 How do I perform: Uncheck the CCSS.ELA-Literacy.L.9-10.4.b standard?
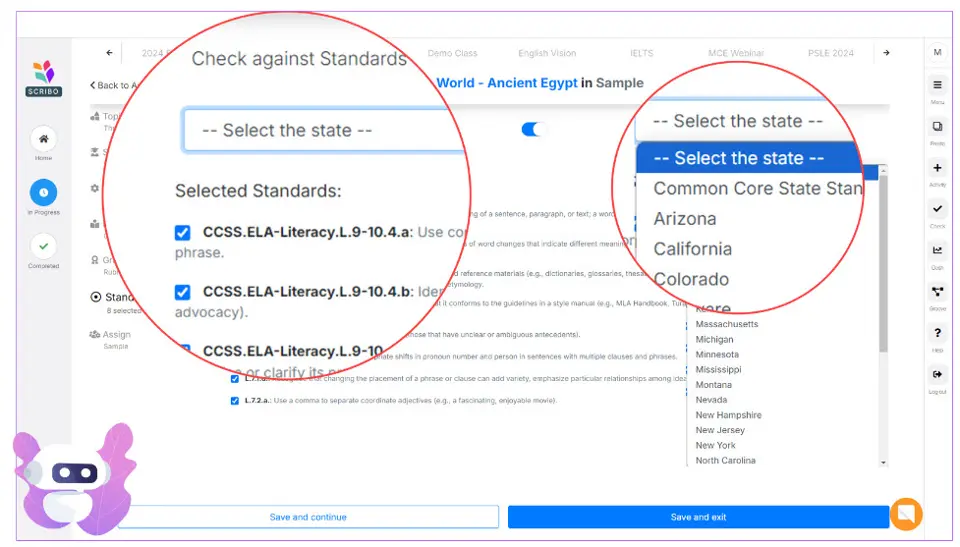(x=182, y=292)
